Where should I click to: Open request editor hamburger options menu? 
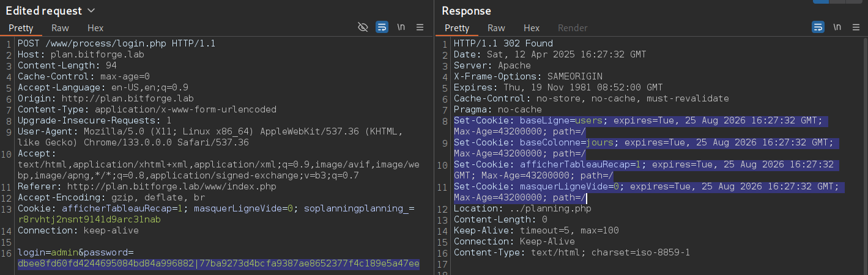coord(420,27)
